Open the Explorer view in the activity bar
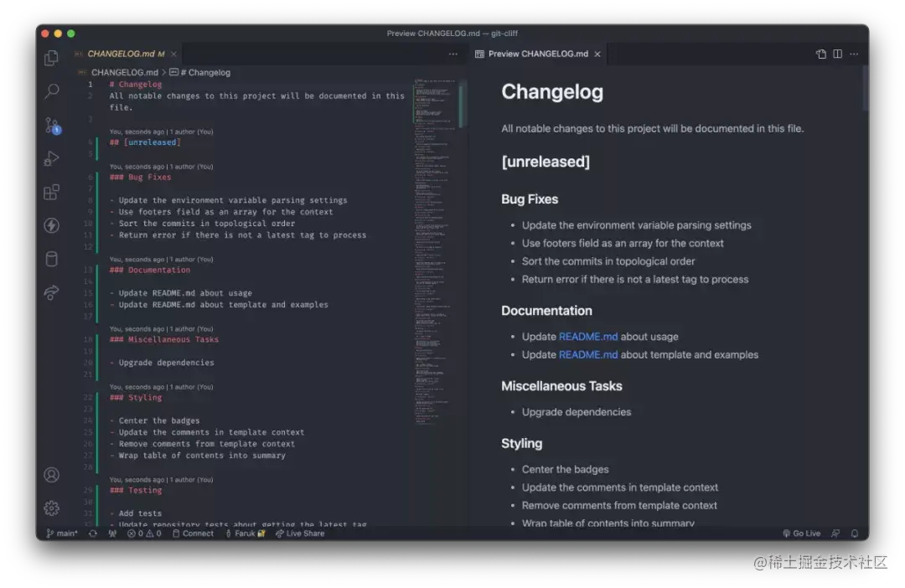The height and width of the screenshot is (588, 905). coord(51,58)
